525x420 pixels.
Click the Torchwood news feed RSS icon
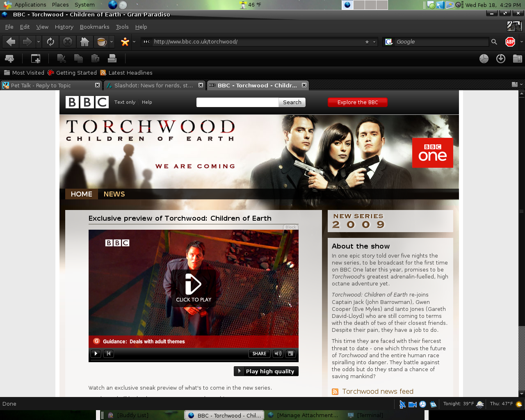coord(335,392)
